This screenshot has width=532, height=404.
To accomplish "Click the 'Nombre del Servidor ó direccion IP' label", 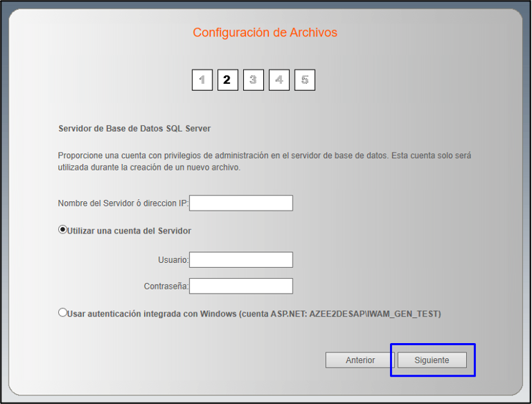I will [123, 203].
